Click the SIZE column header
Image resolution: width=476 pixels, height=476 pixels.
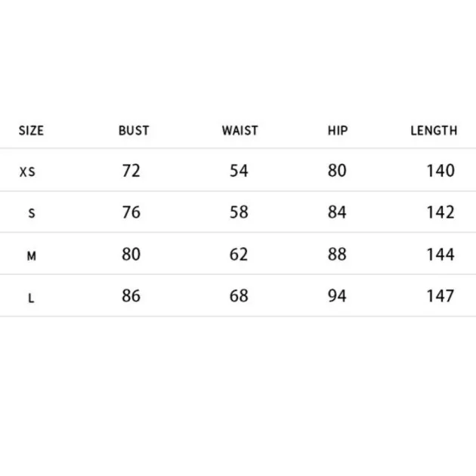pyautogui.click(x=31, y=131)
